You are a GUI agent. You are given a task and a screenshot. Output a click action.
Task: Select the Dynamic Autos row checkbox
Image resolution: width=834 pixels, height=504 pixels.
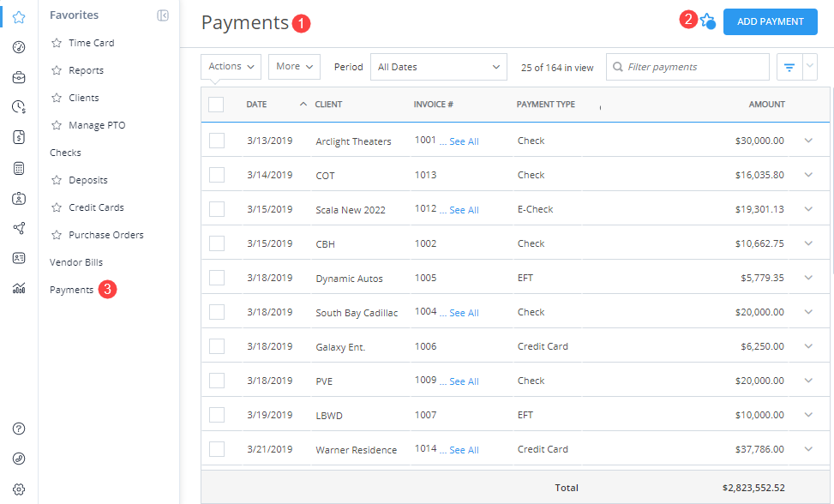(217, 278)
